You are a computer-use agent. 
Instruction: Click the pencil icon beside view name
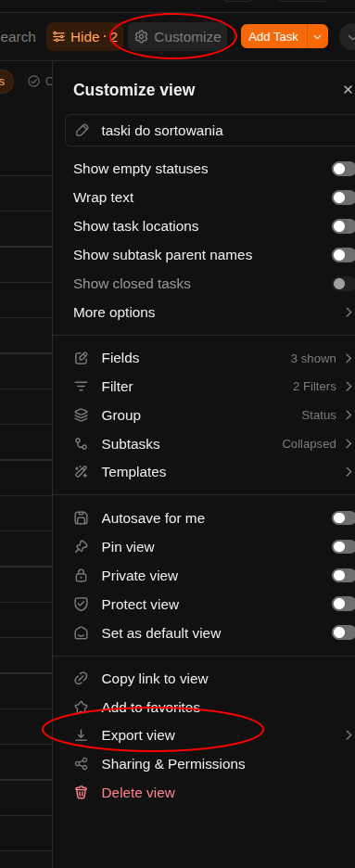tap(82, 131)
